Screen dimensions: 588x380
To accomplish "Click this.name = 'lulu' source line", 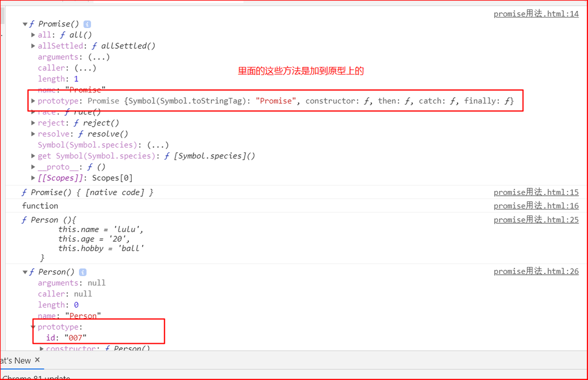I will tap(101, 229).
